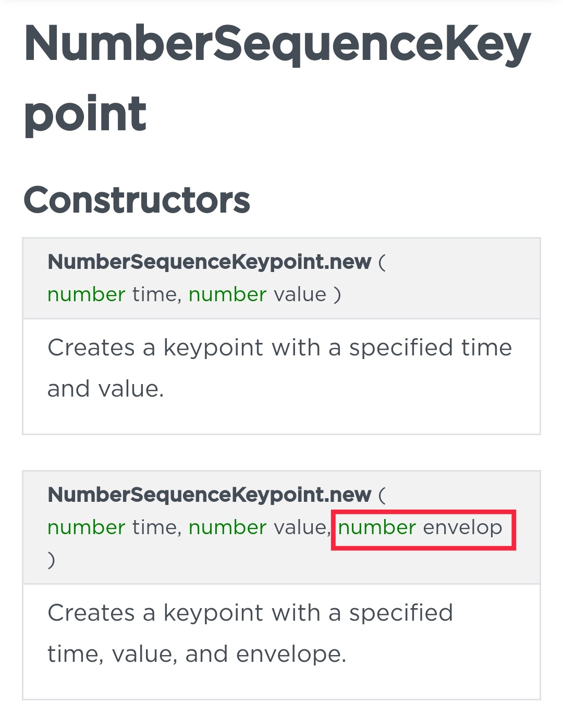This screenshot has height=728, width=563.
Task: Click the Constructors section heading
Action: pyautogui.click(x=137, y=200)
